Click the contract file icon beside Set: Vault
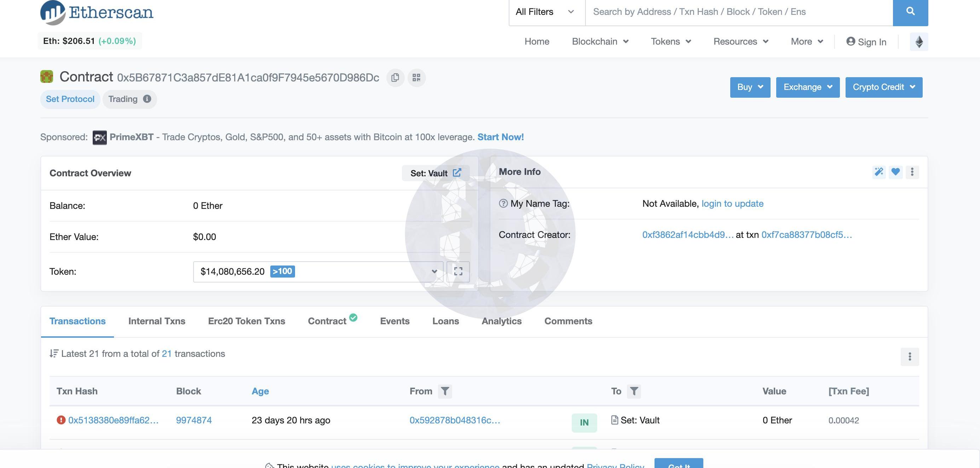The image size is (980, 468). 615,420
